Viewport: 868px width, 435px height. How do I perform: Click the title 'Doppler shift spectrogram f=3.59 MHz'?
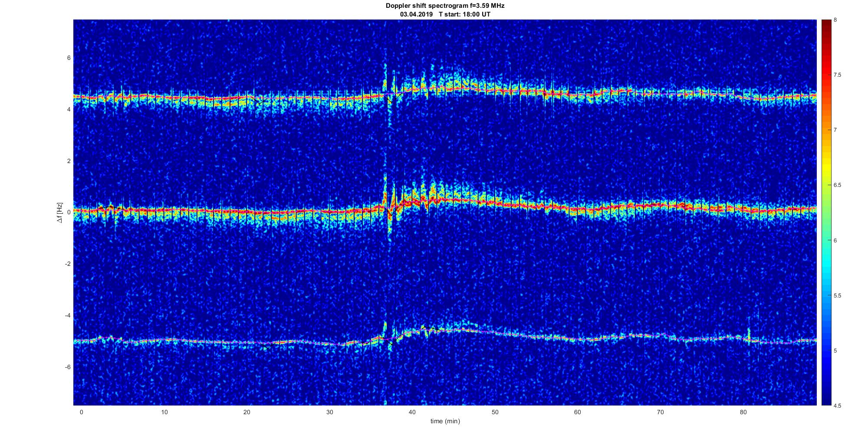pos(445,6)
